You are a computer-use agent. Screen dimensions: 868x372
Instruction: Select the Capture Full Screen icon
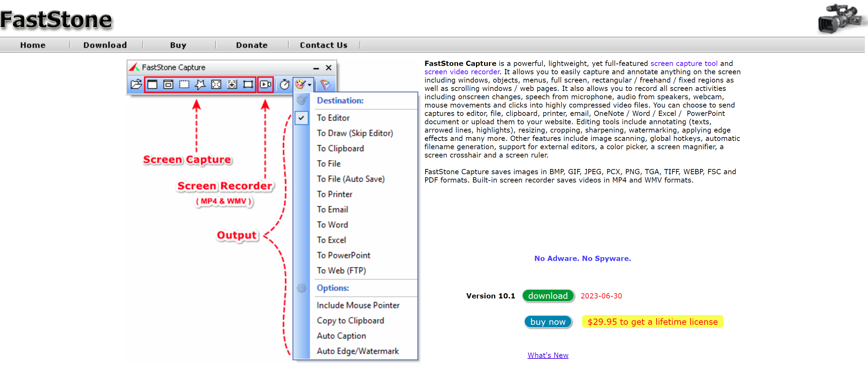pos(216,84)
